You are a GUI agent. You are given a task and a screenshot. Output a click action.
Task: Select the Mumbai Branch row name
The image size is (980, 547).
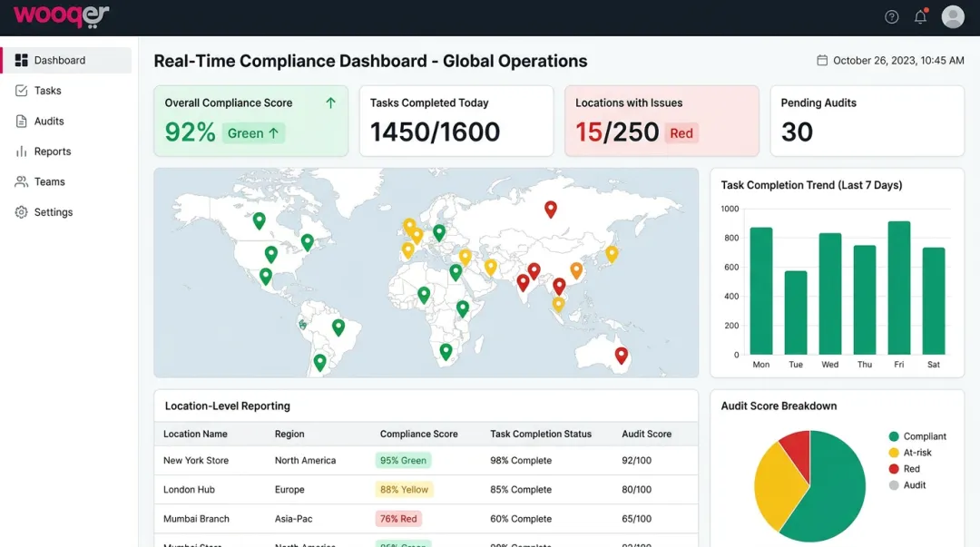coord(196,519)
